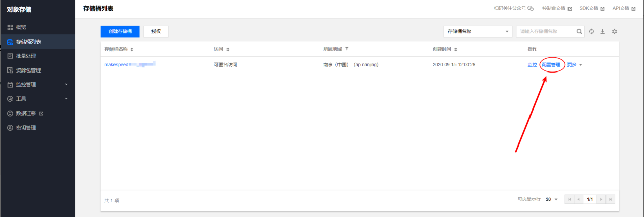The height and width of the screenshot is (217, 644).
Task: Click the 创建存储桶 button
Action: (120, 31)
